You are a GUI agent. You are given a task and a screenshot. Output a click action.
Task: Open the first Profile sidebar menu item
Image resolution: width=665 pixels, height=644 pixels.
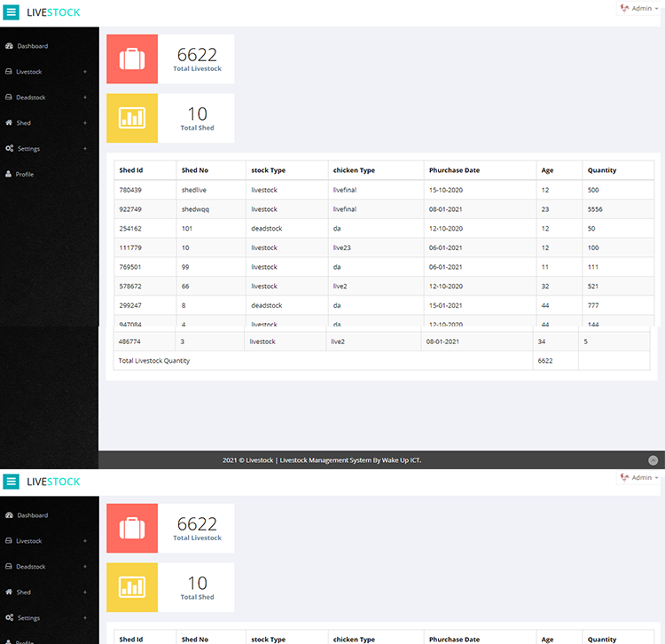[x=25, y=175]
